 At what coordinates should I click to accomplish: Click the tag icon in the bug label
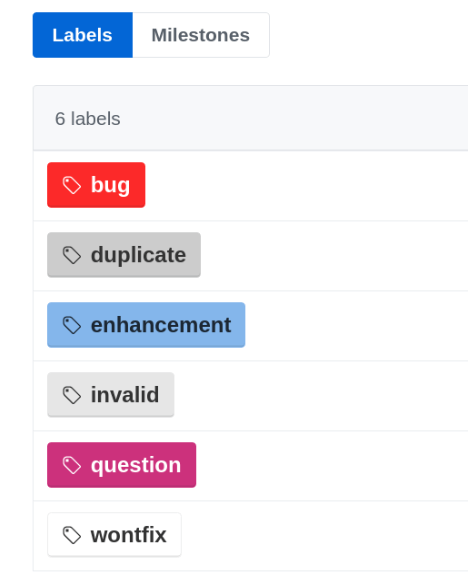[71, 185]
